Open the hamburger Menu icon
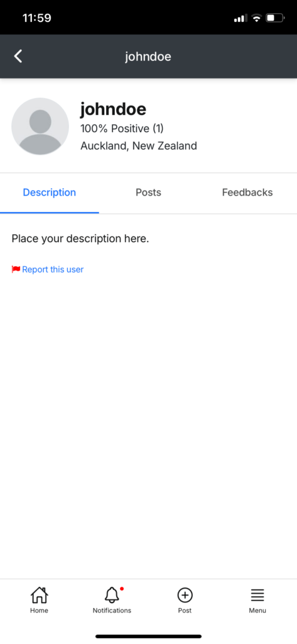The image size is (297, 644). coord(257,595)
